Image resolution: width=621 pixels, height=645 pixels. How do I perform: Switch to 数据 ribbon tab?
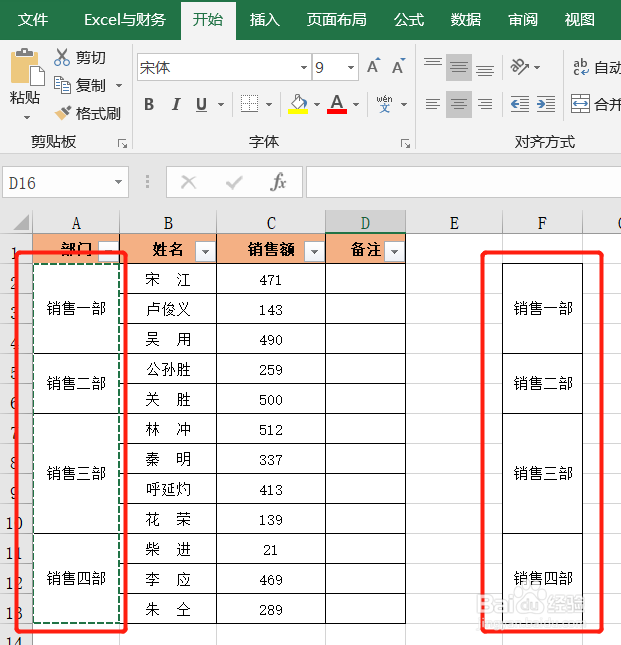[466, 20]
